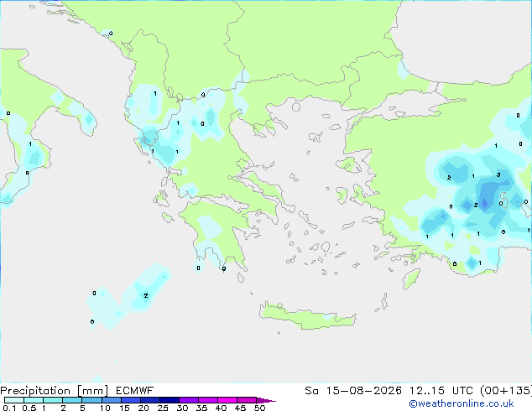Image resolution: width=532 pixels, height=411 pixels.
Task: Select the 1–2 mm legend swatch
Action: pyautogui.click(x=53, y=400)
